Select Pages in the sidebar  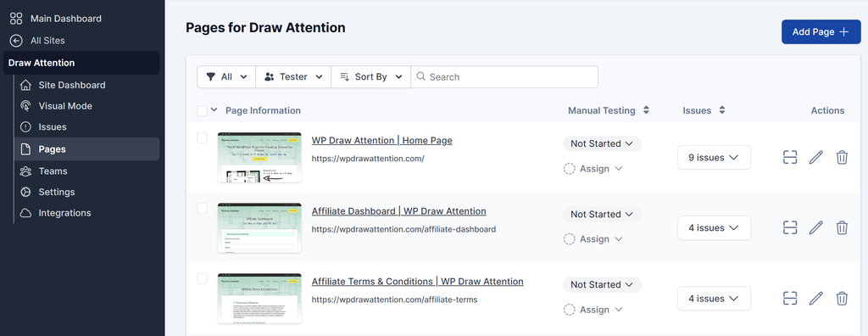(87, 149)
